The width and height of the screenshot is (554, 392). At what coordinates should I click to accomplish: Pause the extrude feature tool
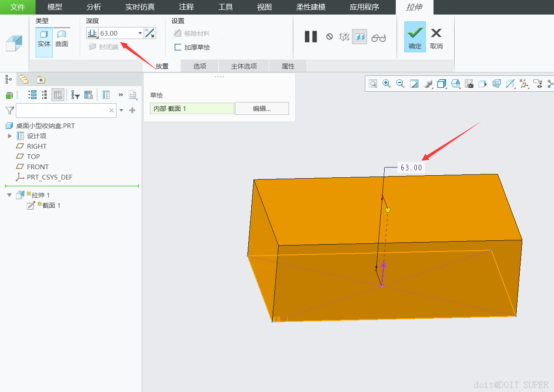coord(311,37)
